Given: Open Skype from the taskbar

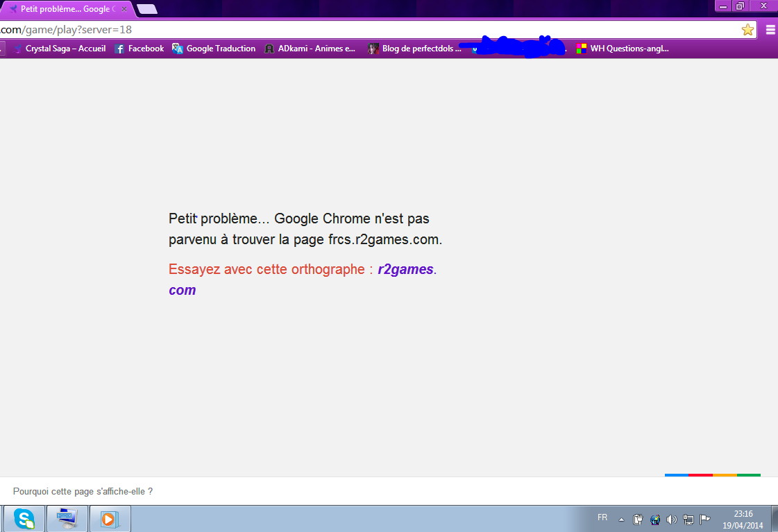Looking at the screenshot, I should (24, 518).
